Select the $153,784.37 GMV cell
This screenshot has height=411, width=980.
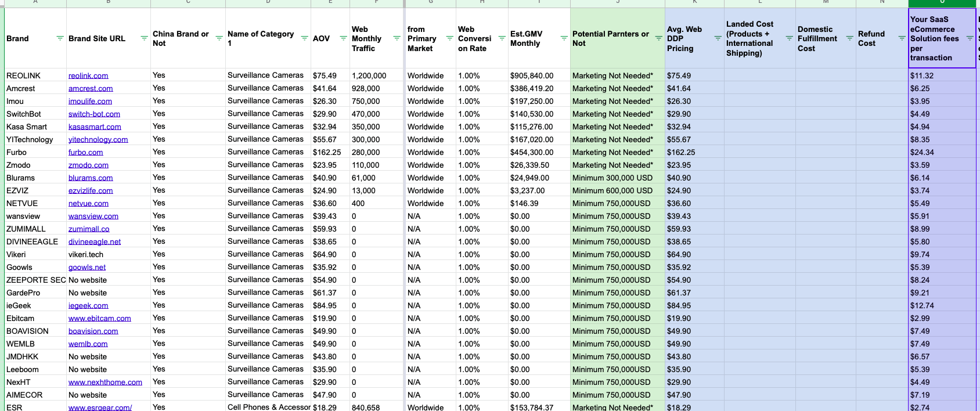539,407
